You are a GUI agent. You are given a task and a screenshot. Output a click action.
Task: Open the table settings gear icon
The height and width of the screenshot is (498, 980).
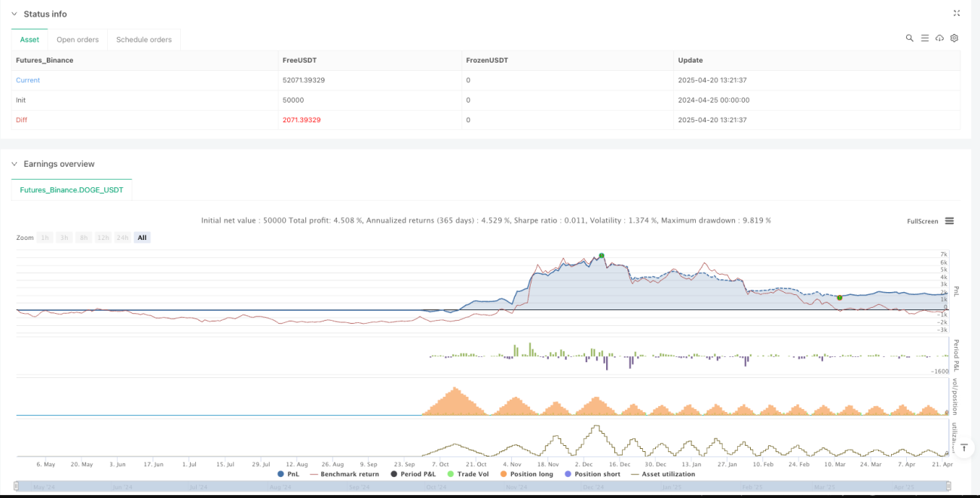[954, 38]
